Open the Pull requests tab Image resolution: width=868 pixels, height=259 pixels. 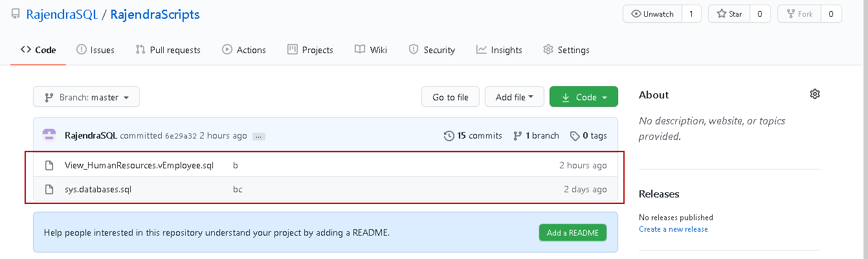[x=168, y=50]
